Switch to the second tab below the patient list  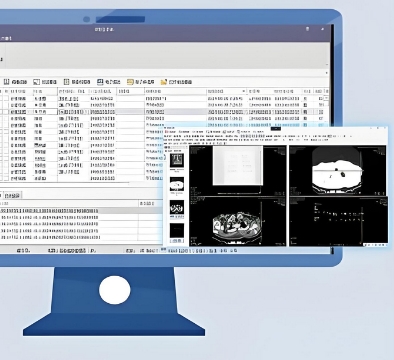pos(12,195)
